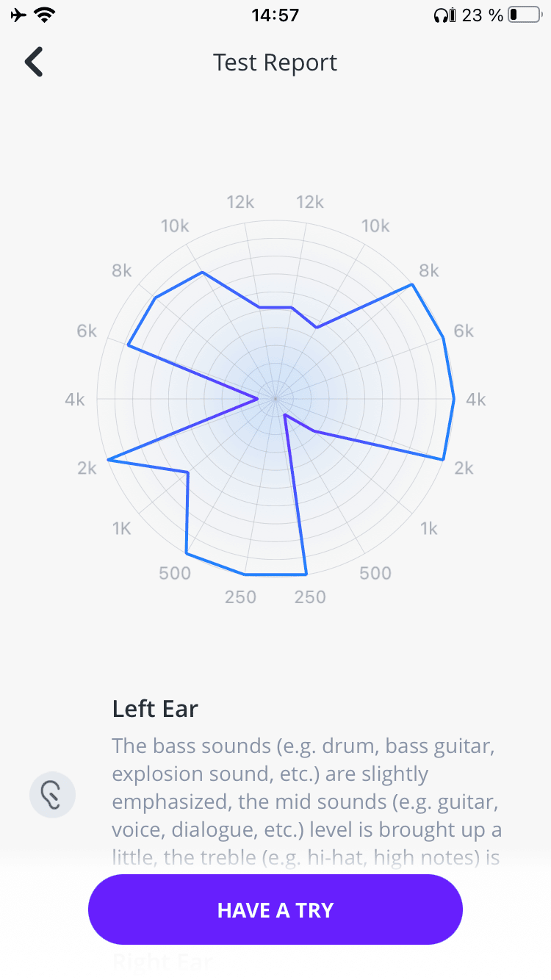
Task: Tap the Wi-Fi signal status icon
Action: (x=46, y=15)
